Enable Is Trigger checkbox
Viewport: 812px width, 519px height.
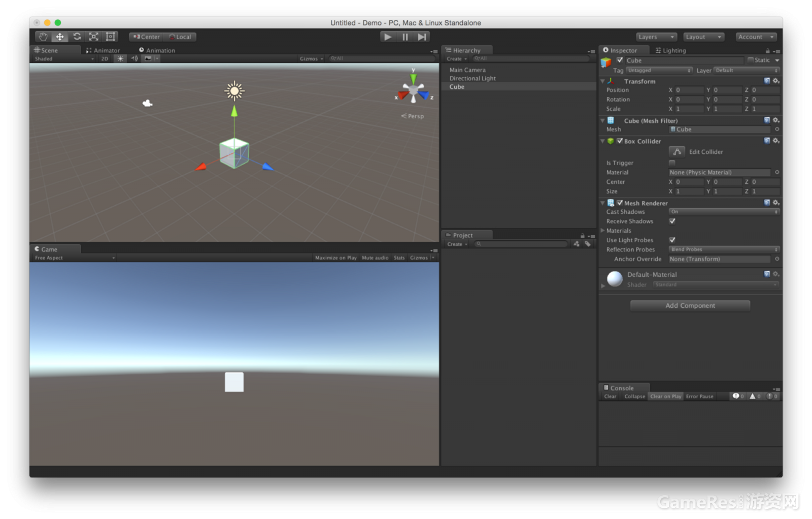pos(672,163)
